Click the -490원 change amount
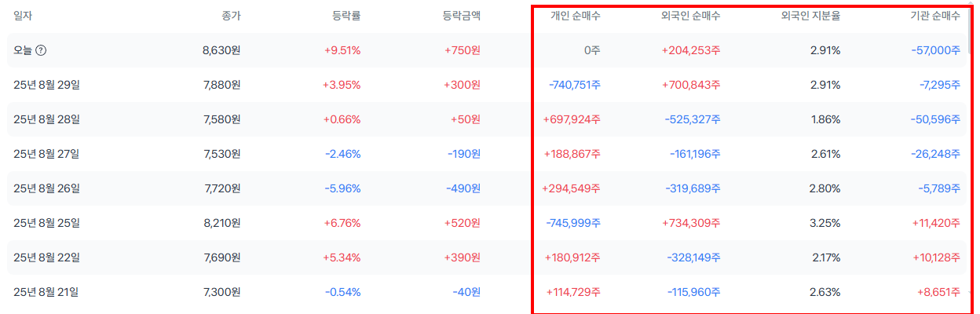Screen dimensions: 980x314 [x=463, y=188]
